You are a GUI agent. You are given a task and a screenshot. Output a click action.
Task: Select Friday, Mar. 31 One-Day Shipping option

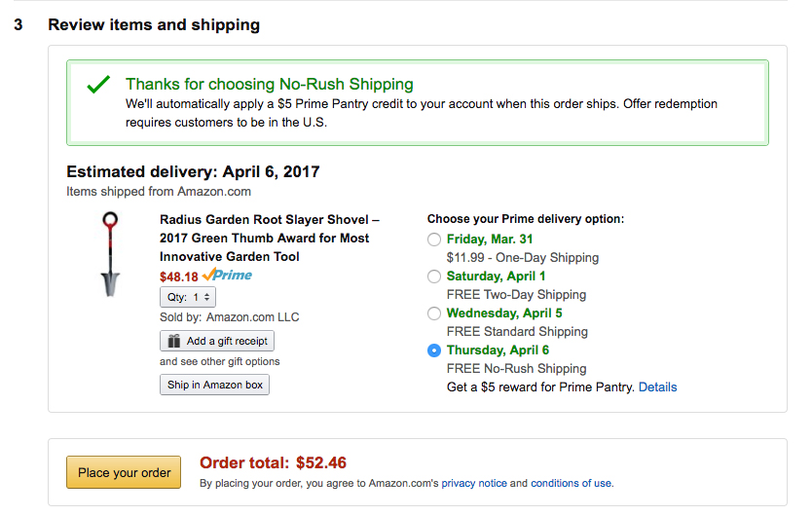point(434,240)
